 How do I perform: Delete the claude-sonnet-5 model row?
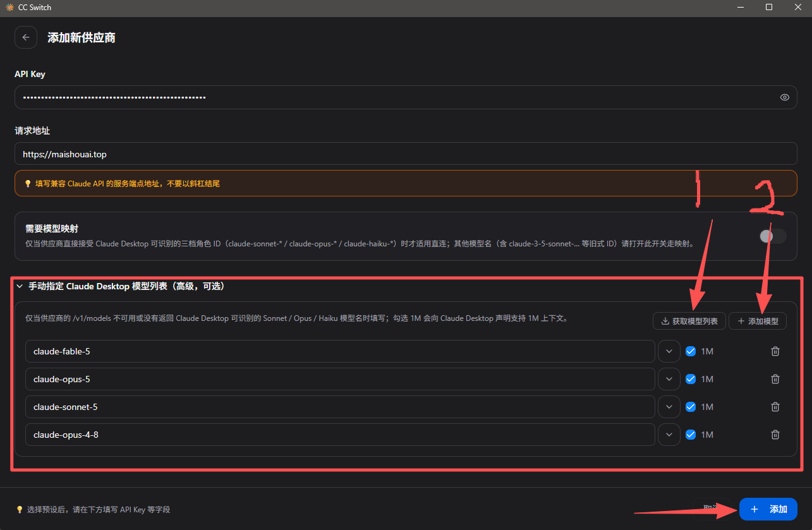point(775,407)
